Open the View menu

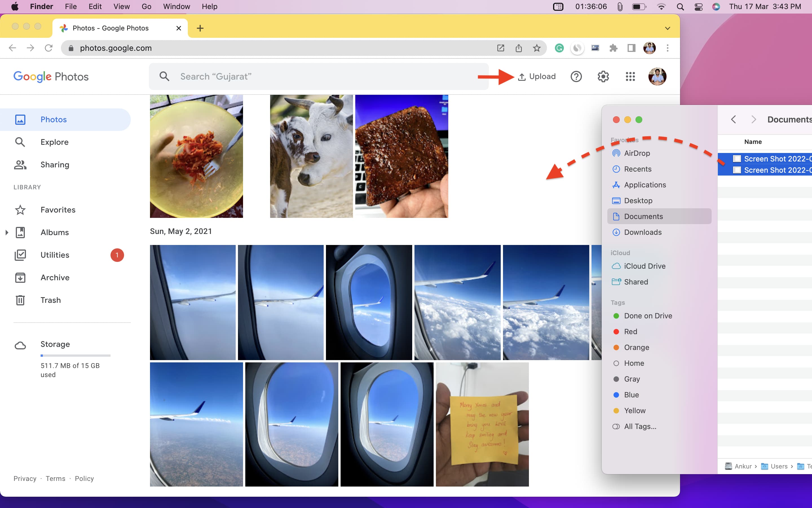click(122, 6)
